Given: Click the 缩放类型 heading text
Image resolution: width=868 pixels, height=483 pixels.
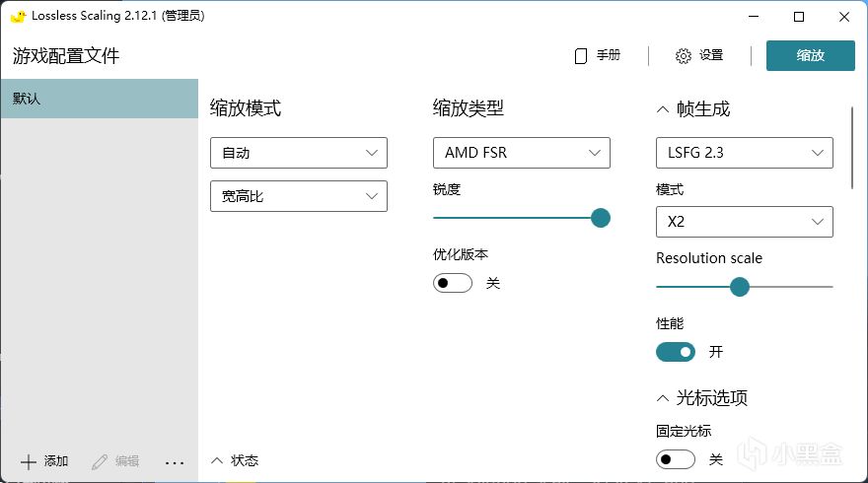Looking at the screenshot, I should (x=469, y=107).
